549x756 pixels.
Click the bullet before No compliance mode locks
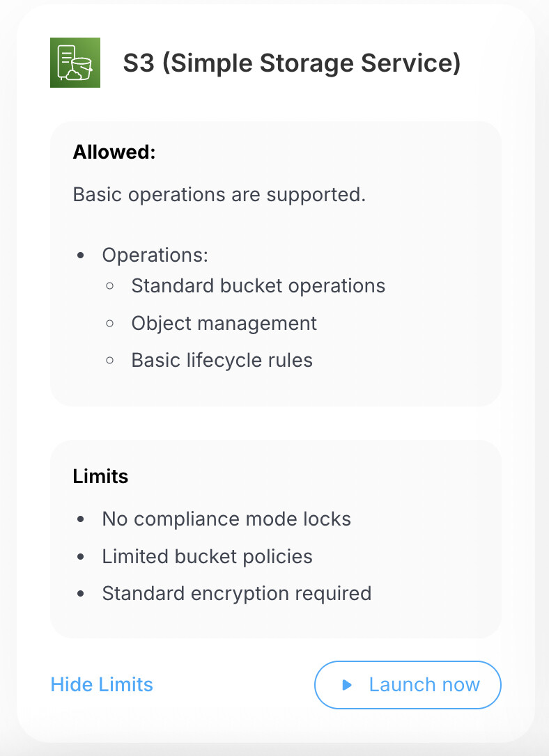coord(81,519)
